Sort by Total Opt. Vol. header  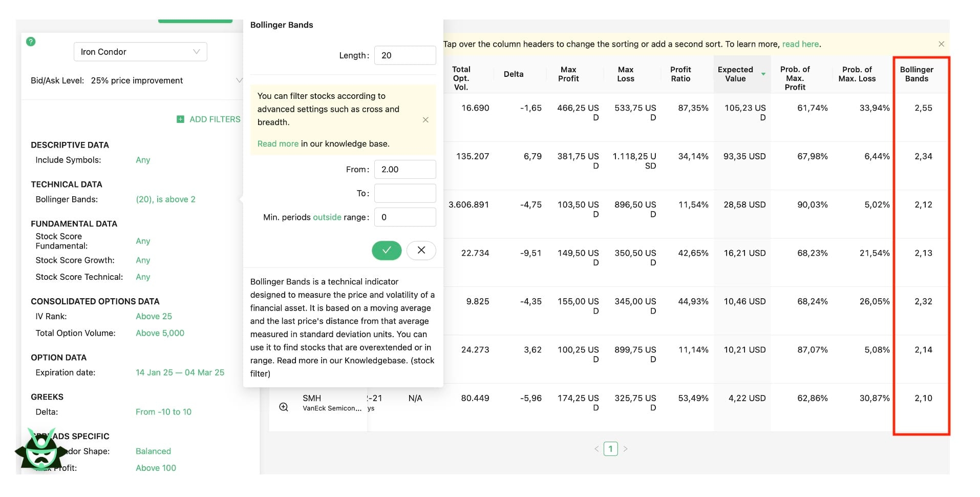point(461,78)
